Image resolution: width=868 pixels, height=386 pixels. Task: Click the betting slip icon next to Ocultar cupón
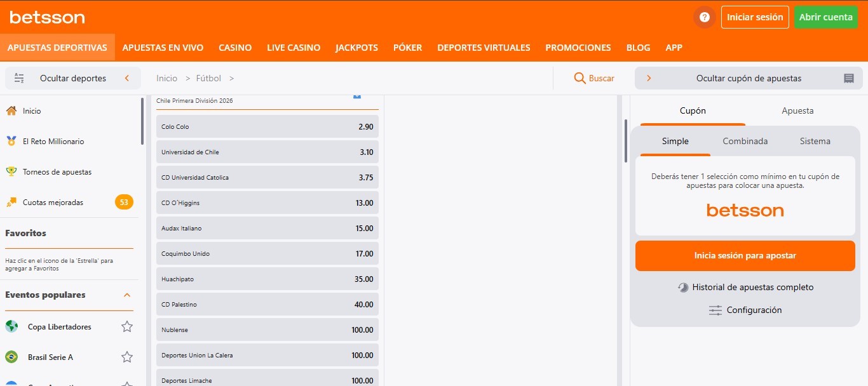[x=849, y=78]
